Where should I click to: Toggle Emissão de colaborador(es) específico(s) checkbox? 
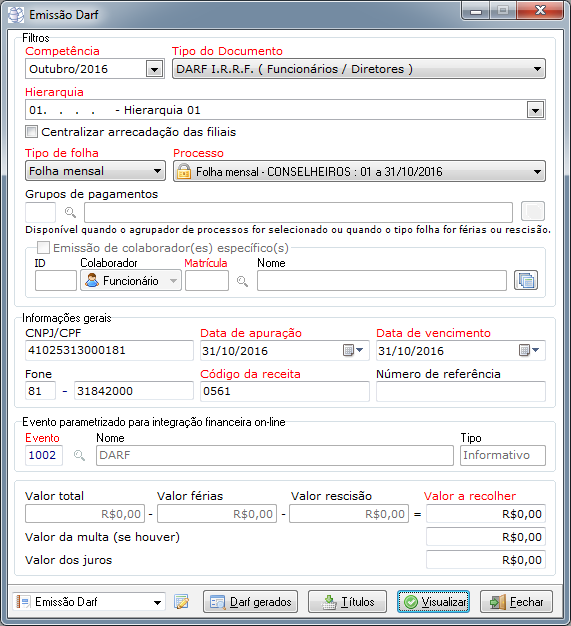pos(43,248)
